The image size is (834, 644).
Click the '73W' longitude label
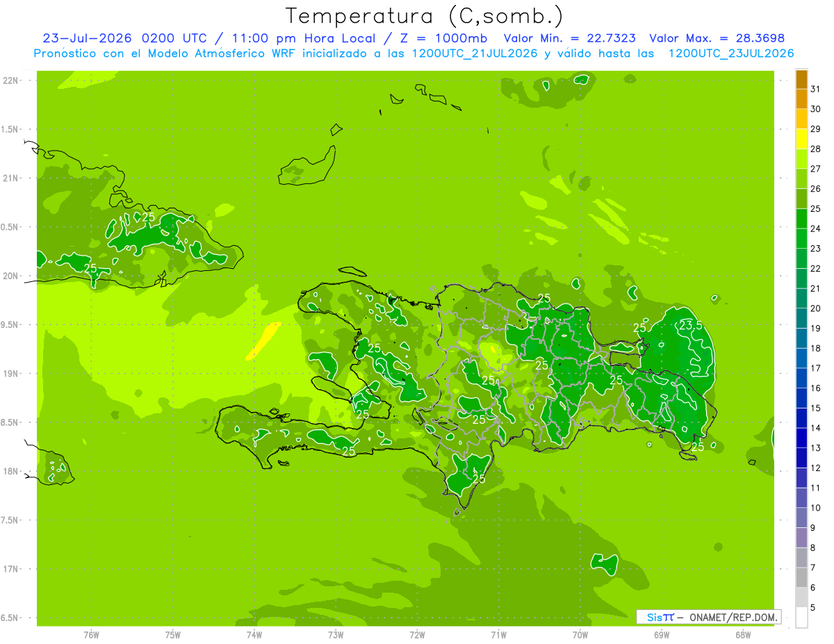coord(336,635)
